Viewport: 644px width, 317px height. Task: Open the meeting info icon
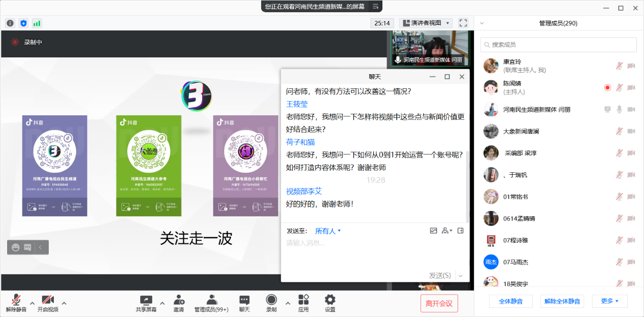point(10,23)
